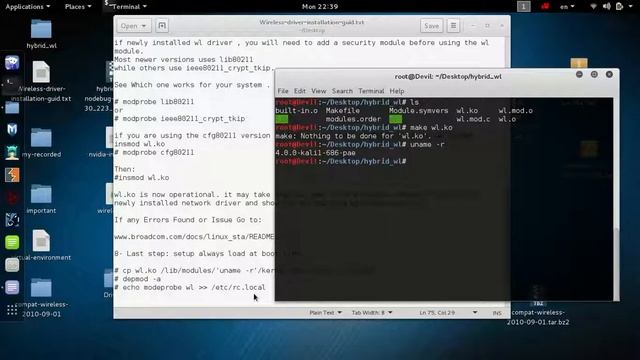Open the Search menu in terminal window
This screenshot has height=360, width=640.
point(342,91)
